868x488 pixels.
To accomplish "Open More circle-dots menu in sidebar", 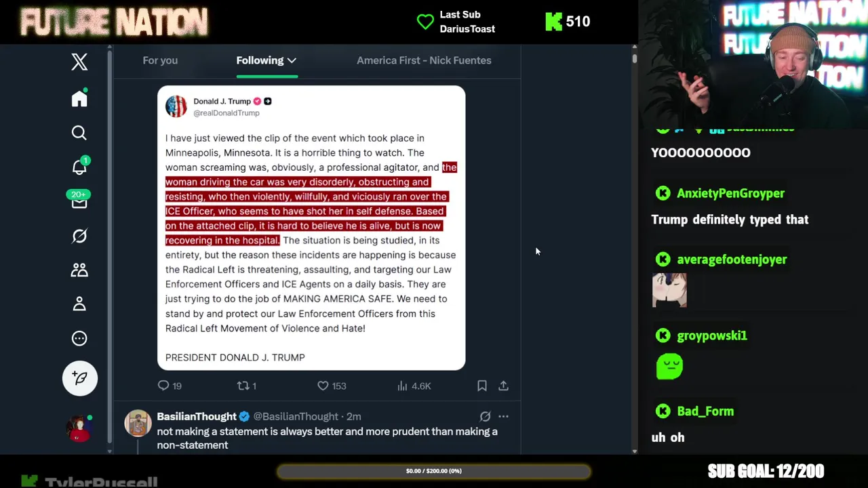I will click(79, 338).
